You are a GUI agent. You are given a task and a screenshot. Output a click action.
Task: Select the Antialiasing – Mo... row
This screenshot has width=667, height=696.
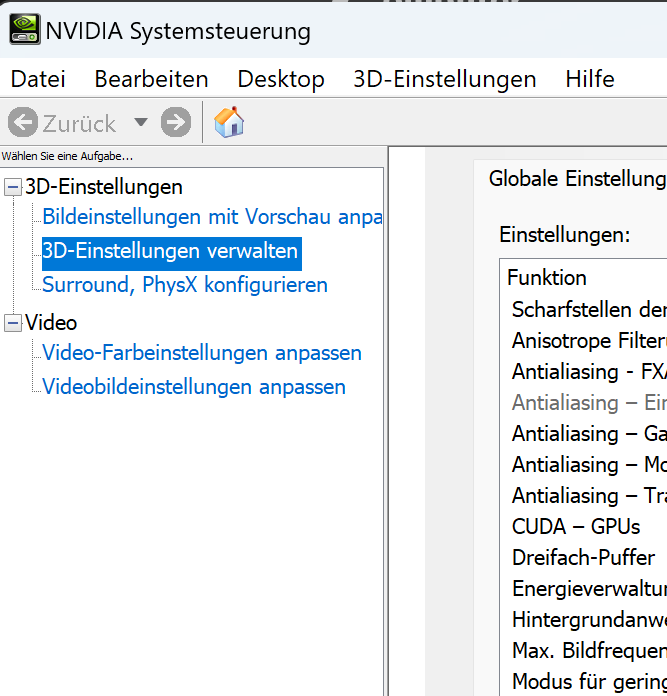click(588, 465)
